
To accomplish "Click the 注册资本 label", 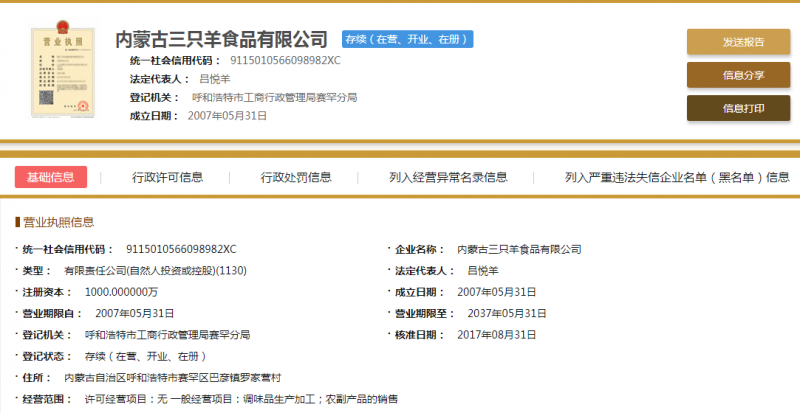I will (x=46, y=292).
